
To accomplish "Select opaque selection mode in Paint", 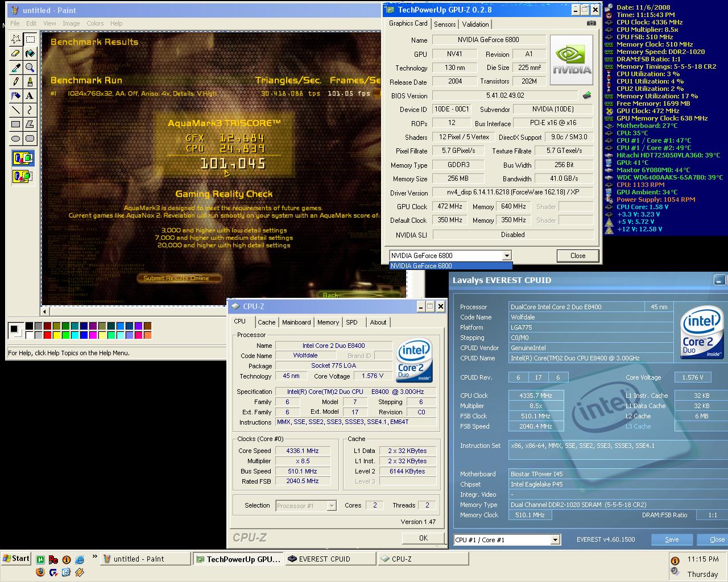I will (23, 158).
